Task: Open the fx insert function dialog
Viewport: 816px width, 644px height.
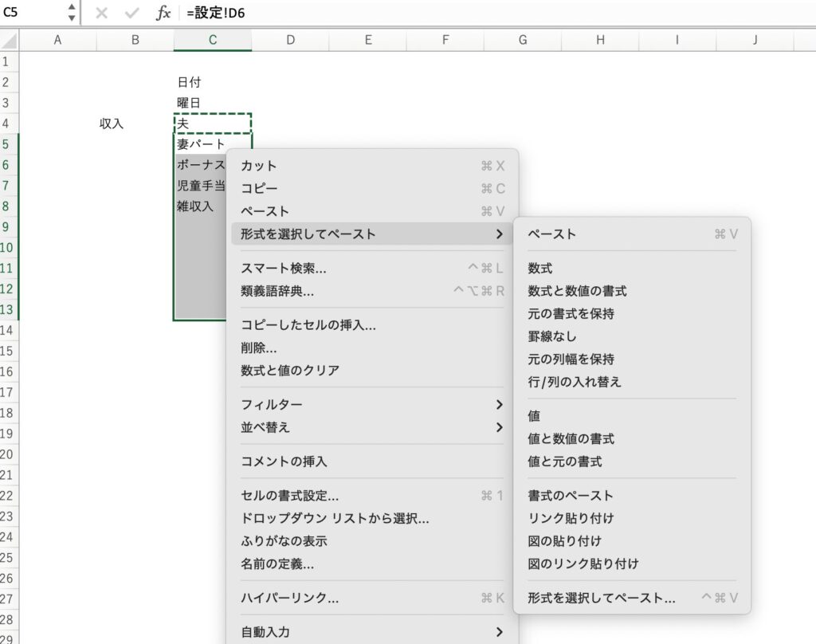Action: pyautogui.click(x=163, y=13)
